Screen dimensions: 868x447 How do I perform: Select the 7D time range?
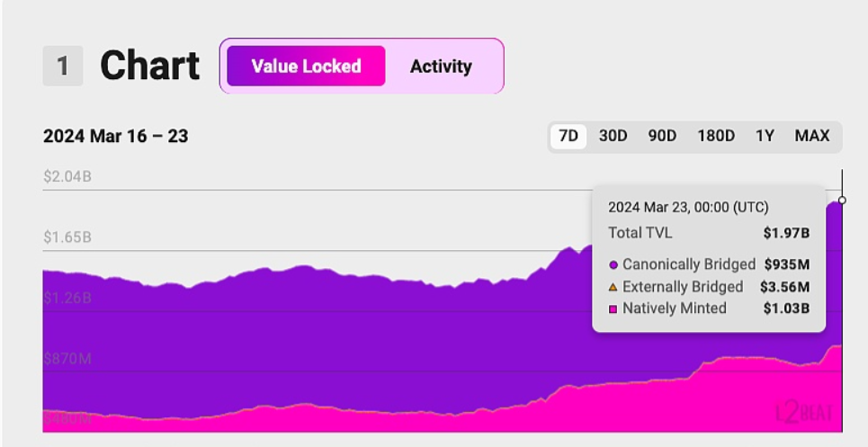(x=568, y=136)
